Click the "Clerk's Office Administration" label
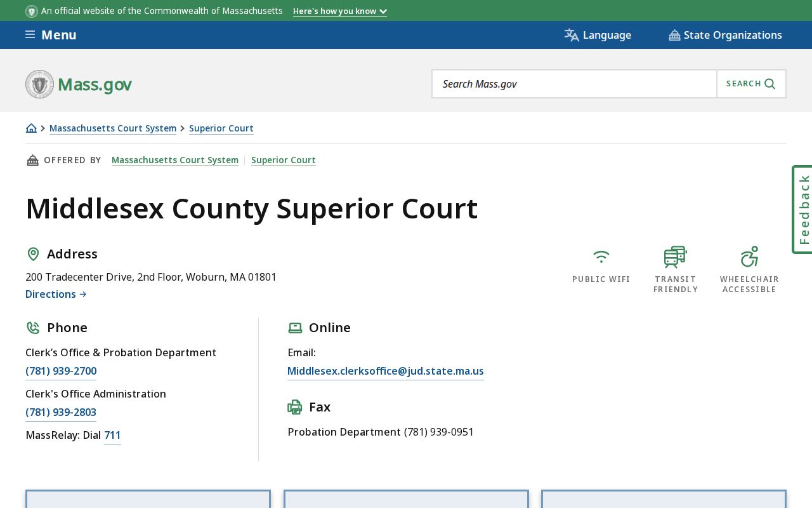 96,394
